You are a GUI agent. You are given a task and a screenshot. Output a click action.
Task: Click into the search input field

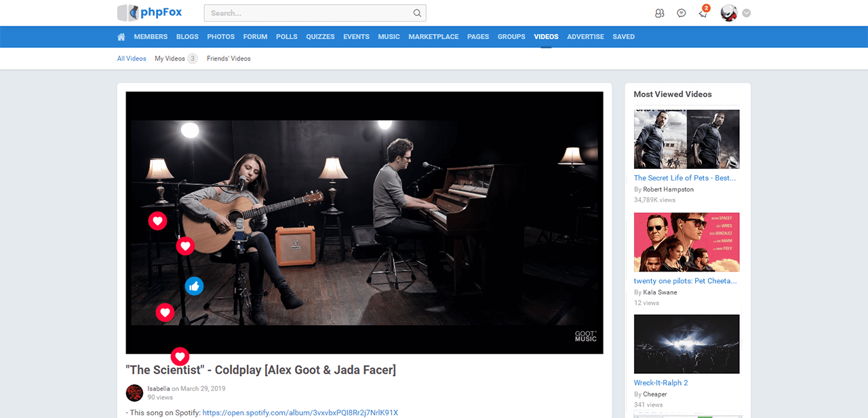point(309,13)
